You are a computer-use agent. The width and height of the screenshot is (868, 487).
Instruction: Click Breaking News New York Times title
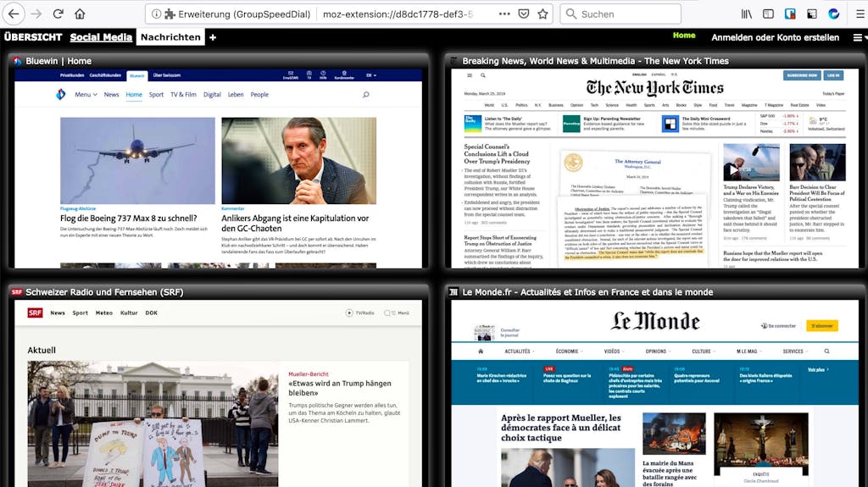pos(595,61)
